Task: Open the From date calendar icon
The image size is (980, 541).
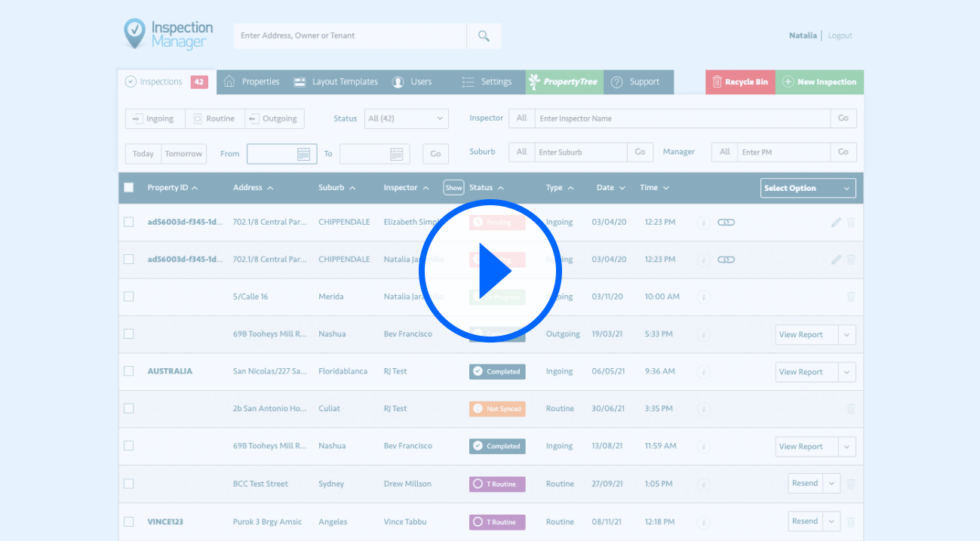Action: point(304,154)
